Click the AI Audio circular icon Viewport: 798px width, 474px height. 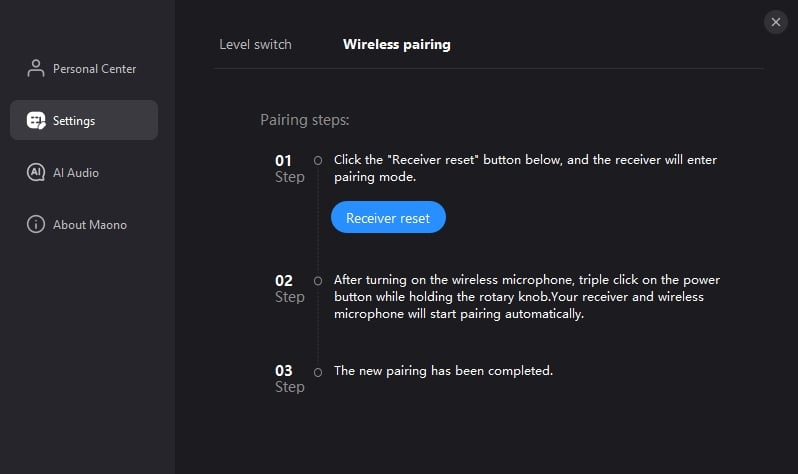pyautogui.click(x=36, y=173)
